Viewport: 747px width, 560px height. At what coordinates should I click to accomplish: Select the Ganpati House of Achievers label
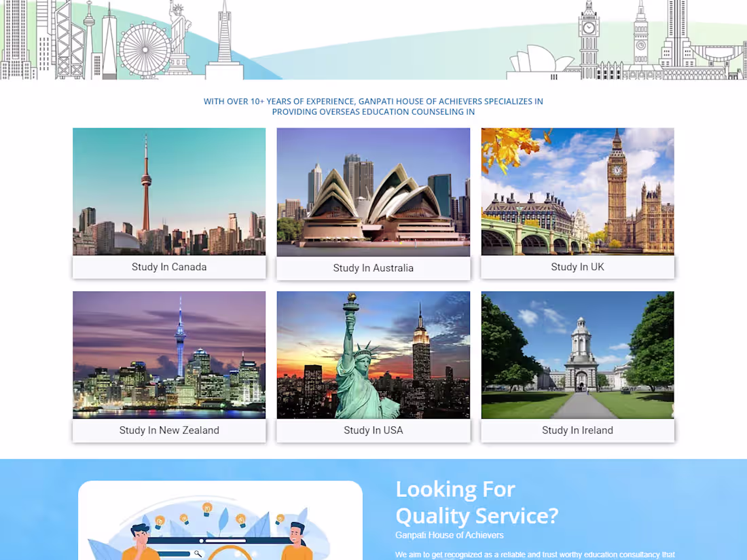tap(450, 535)
